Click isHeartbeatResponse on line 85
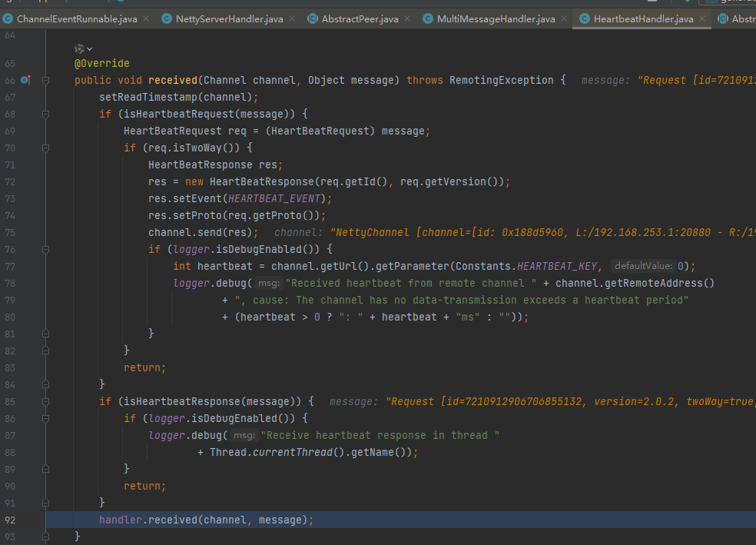756x545 pixels. [x=182, y=401]
